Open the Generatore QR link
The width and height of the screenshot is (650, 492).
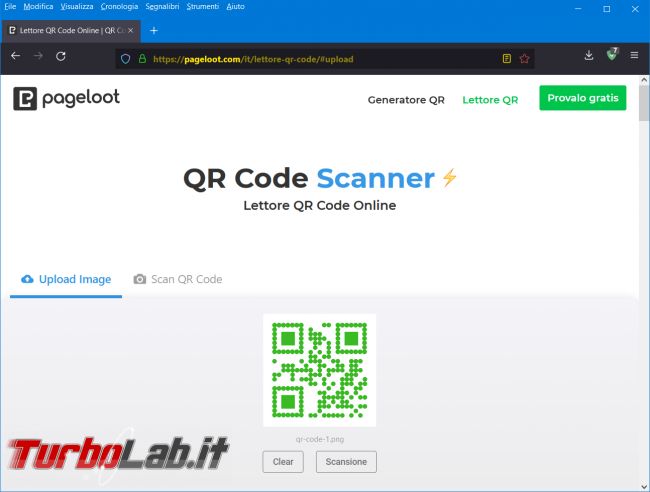pos(406,100)
